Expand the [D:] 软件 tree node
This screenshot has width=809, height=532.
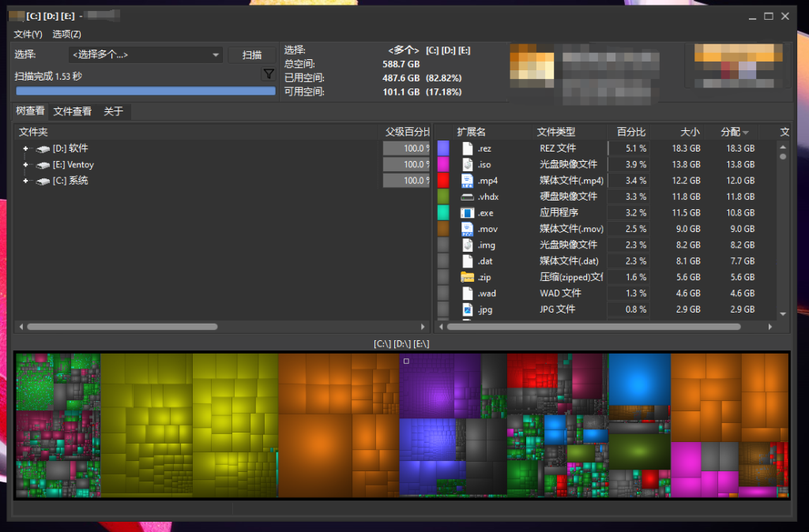click(26, 149)
